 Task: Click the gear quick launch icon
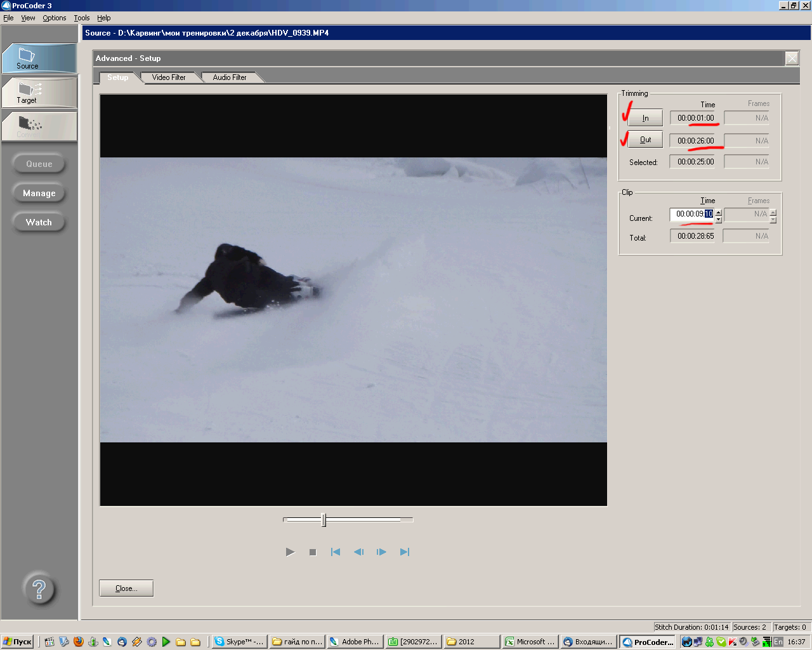point(152,642)
